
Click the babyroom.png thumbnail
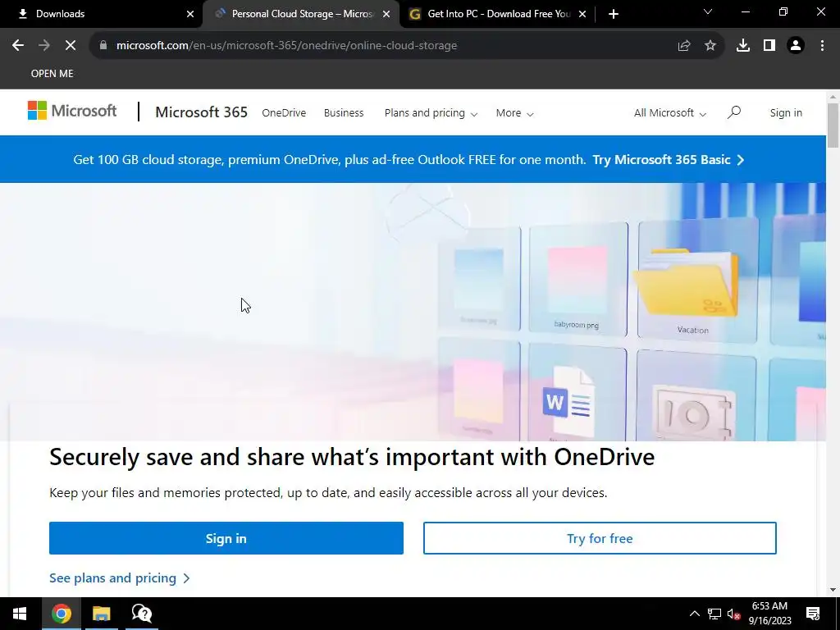tap(577, 280)
